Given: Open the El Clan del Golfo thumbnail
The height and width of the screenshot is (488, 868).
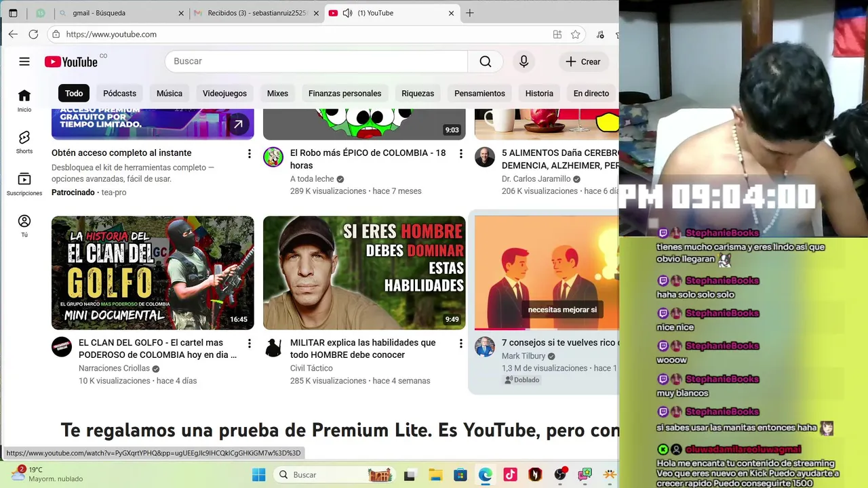Looking at the screenshot, I should point(153,272).
